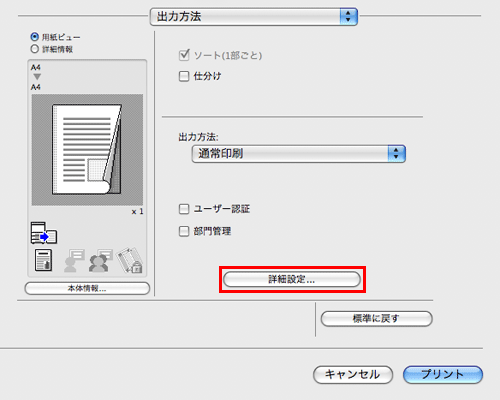The image size is (500, 400).
Task: Select the 詳細情報 radio button
Action: [34, 49]
